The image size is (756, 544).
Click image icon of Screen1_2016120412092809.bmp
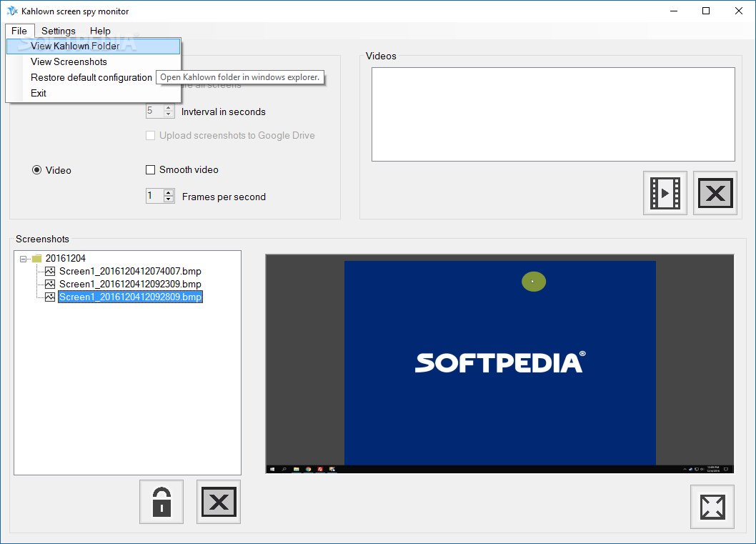click(50, 297)
